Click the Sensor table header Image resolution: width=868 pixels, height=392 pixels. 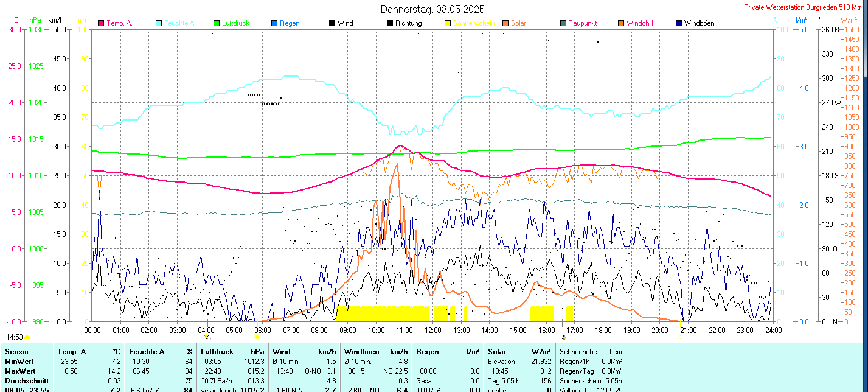[16, 351]
